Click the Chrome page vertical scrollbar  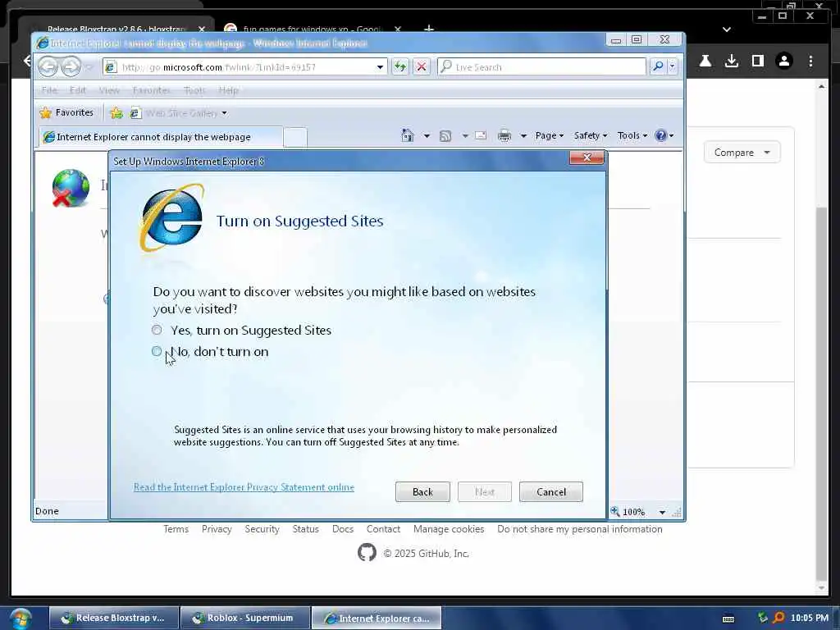coord(821,394)
